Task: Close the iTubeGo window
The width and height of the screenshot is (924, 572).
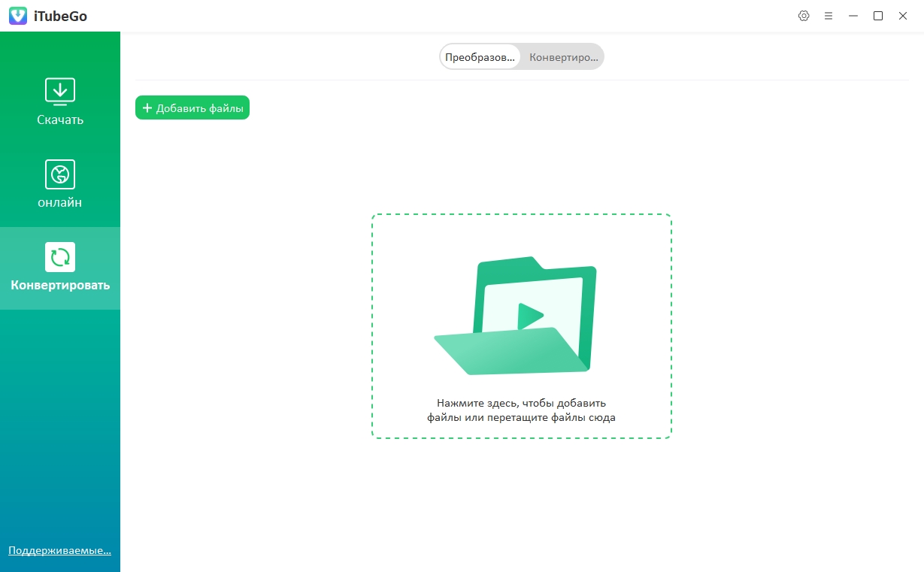Action: pyautogui.click(x=903, y=16)
